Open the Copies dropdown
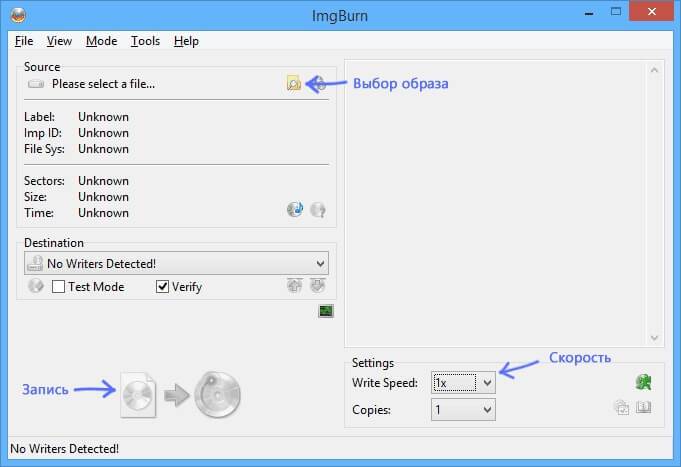This screenshot has height=467, width=681. pos(487,409)
